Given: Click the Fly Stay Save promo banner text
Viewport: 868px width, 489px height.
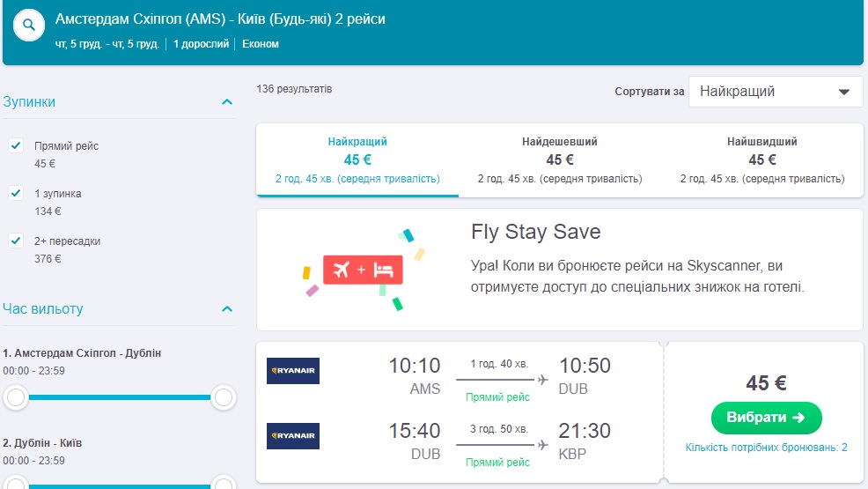Looking at the screenshot, I should point(638,275).
